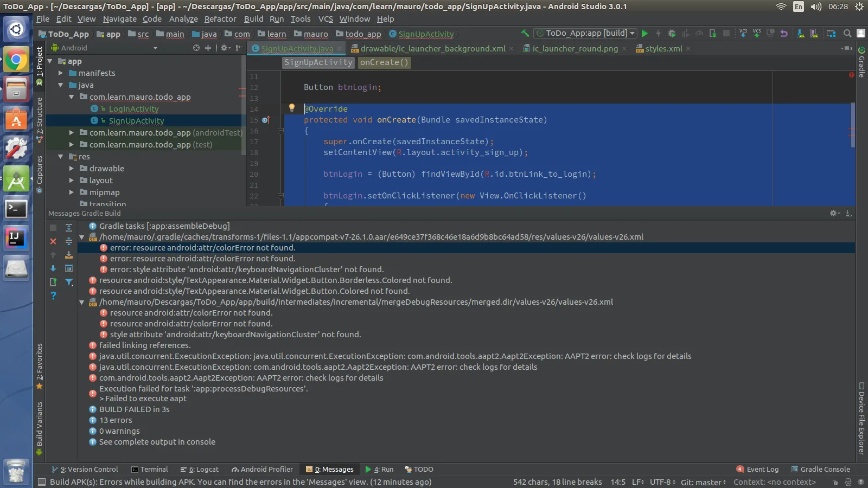The image size is (868, 488).
Task: Click Scroll from Source target icon
Action: tap(196, 48)
